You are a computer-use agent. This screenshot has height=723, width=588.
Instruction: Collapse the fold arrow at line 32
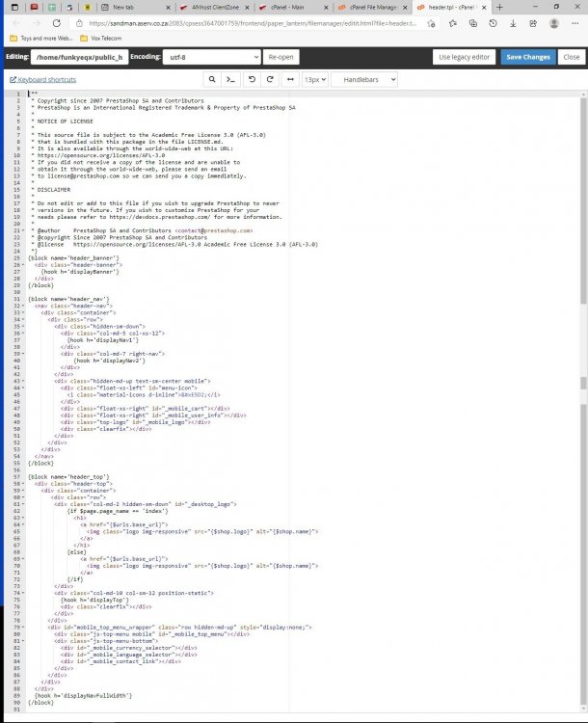tap(23, 307)
